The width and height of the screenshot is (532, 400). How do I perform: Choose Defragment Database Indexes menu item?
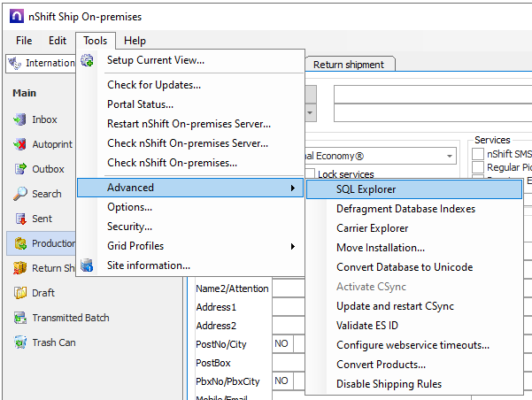click(405, 209)
